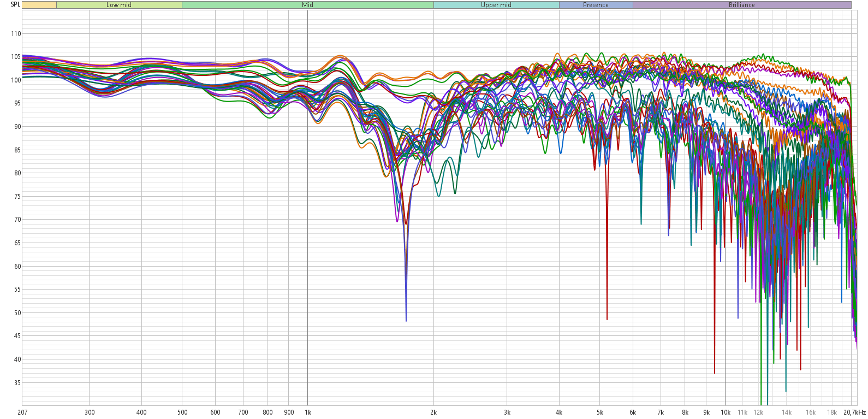Select the 100 value on SPL axis

[16, 80]
